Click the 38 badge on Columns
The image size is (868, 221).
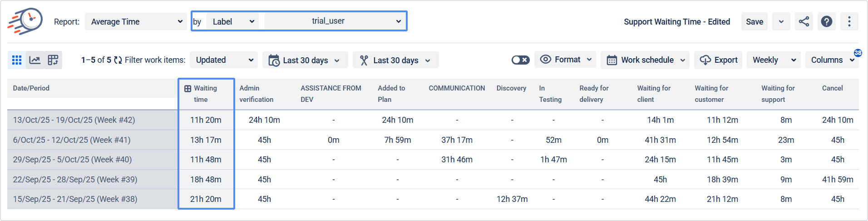tap(858, 53)
